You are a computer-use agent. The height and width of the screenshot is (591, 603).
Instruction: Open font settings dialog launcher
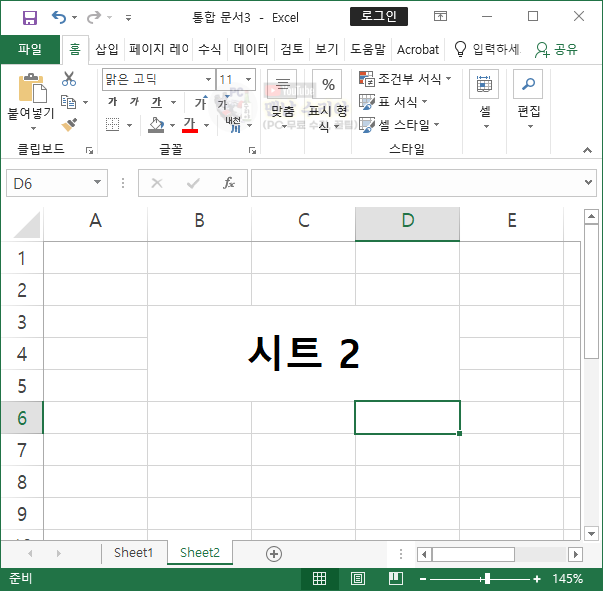252,150
